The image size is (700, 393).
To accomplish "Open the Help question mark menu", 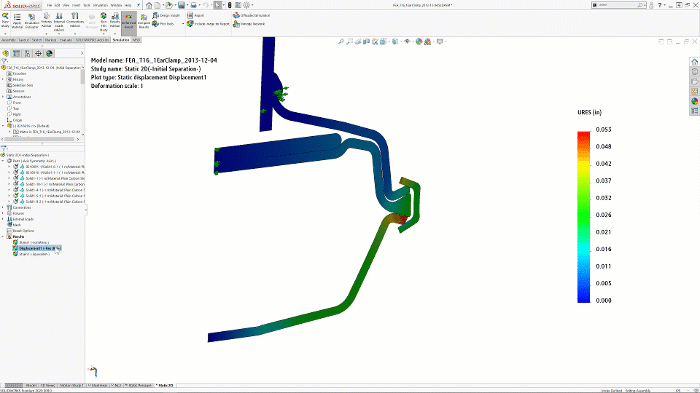I will coord(661,5).
